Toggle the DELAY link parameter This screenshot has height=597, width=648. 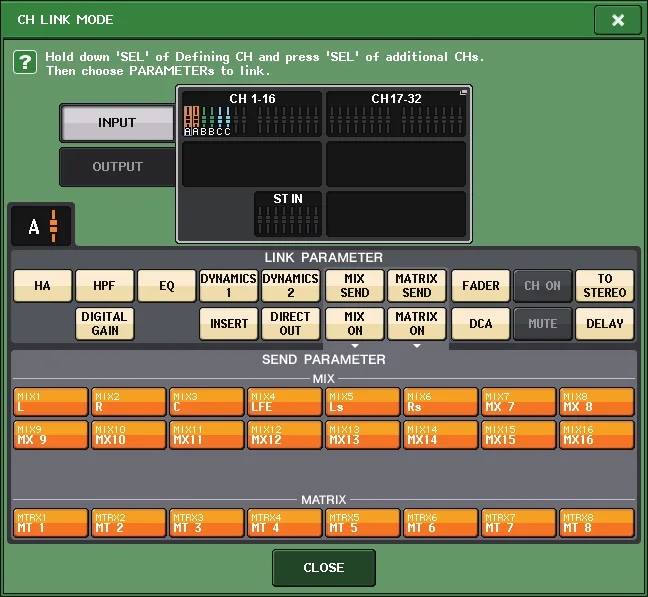[x=605, y=324]
